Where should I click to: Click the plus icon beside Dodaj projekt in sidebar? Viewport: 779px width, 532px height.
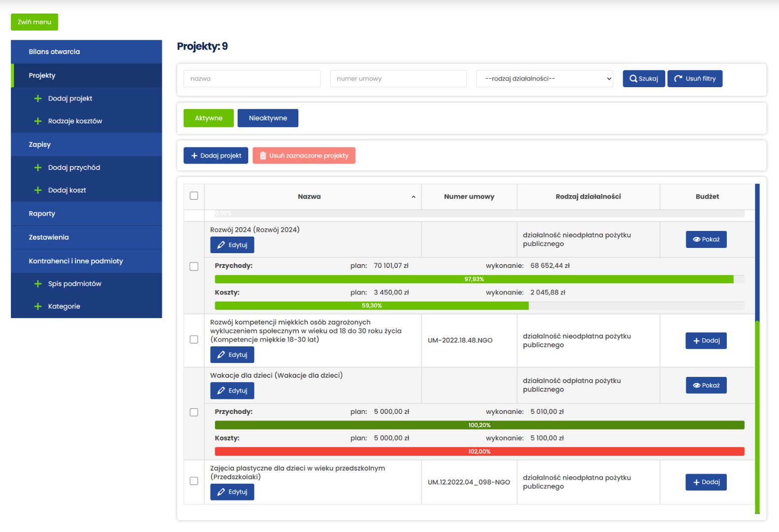38,99
